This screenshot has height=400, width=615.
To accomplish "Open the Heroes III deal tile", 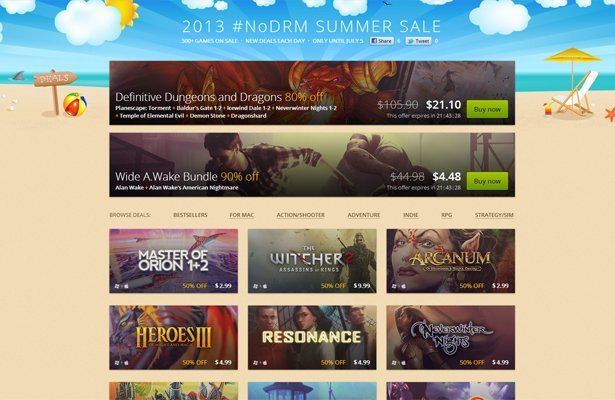I will (173, 338).
